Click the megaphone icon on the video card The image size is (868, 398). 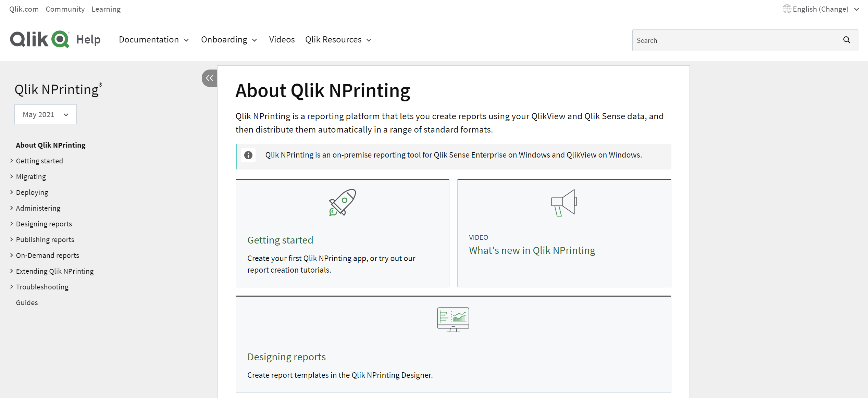[x=564, y=203]
